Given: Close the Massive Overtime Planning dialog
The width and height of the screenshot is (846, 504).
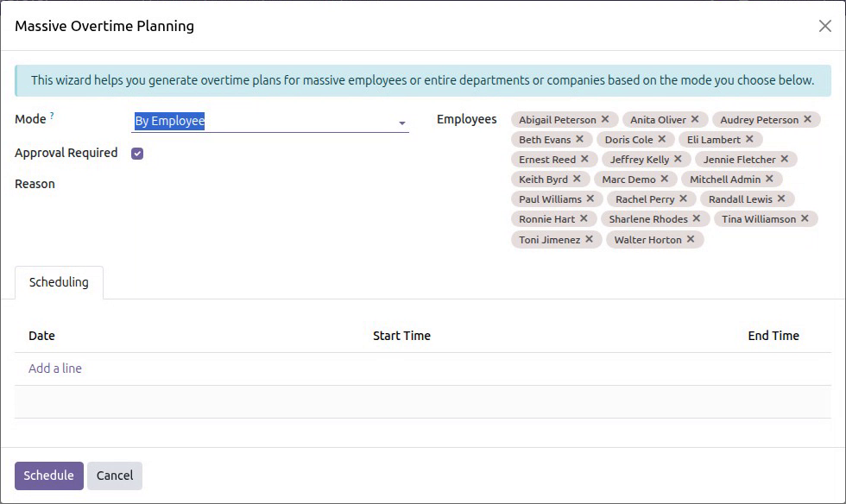Looking at the screenshot, I should [x=825, y=26].
